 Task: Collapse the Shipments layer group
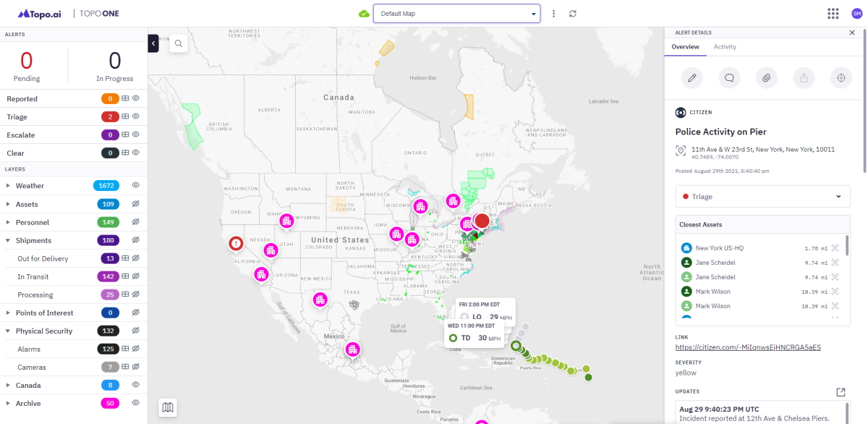coord(9,240)
